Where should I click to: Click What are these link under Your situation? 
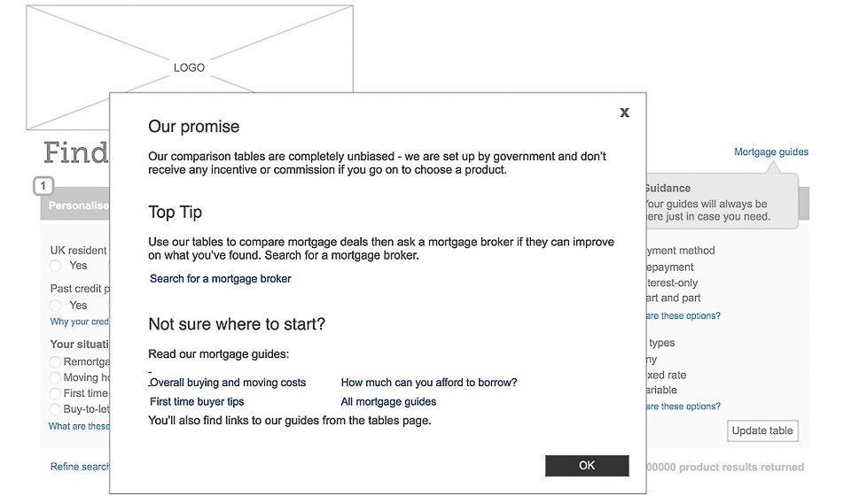80,427
